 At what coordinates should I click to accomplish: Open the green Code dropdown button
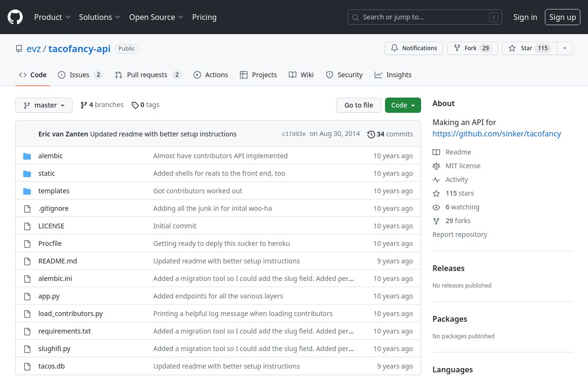[403, 105]
